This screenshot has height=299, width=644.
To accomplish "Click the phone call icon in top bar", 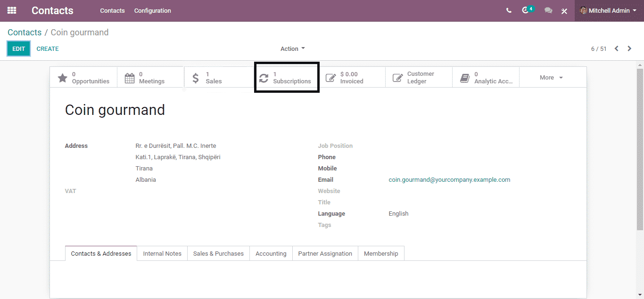I will click(x=509, y=10).
